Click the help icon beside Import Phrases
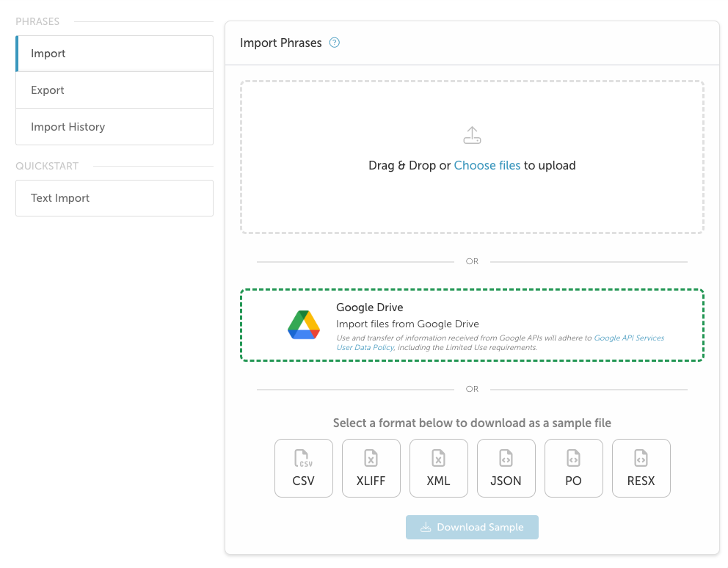This screenshot has width=728, height=568. [x=335, y=43]
